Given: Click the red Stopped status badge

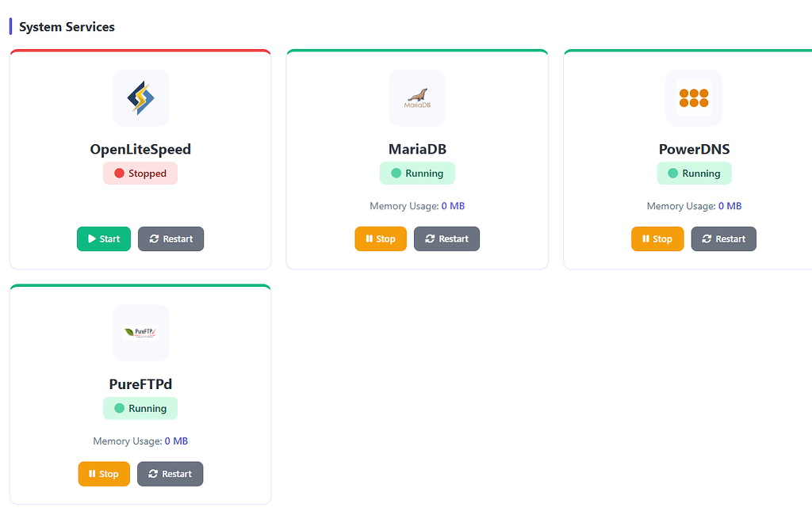Looking at the screenshot, I should tap(140, 174).
